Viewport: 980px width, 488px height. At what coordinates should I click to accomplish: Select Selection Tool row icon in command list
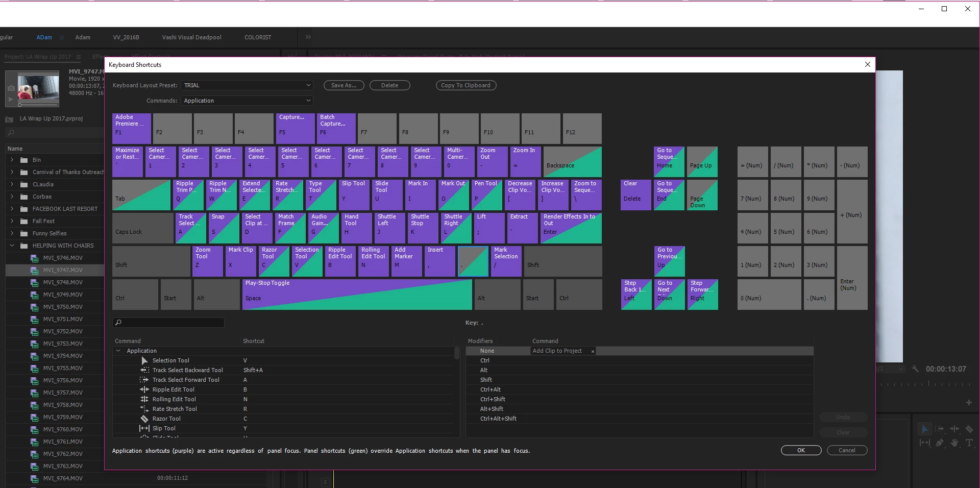pos(145,360)
